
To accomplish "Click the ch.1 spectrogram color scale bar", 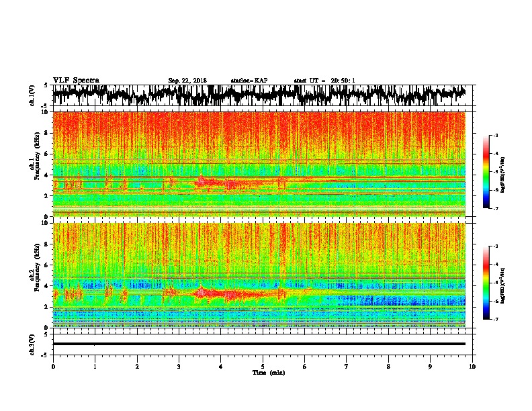I will click(x=486, y=172).
